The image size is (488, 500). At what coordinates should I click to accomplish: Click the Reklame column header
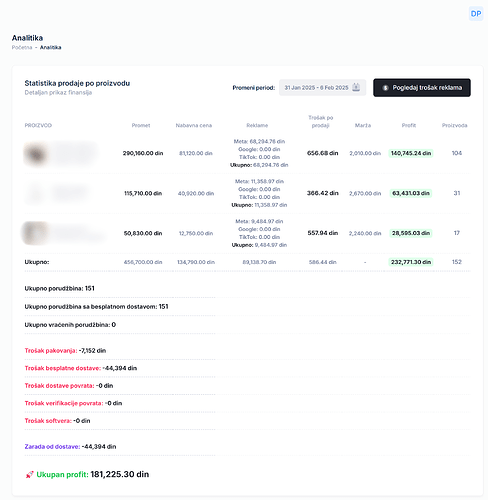point(257,125)
